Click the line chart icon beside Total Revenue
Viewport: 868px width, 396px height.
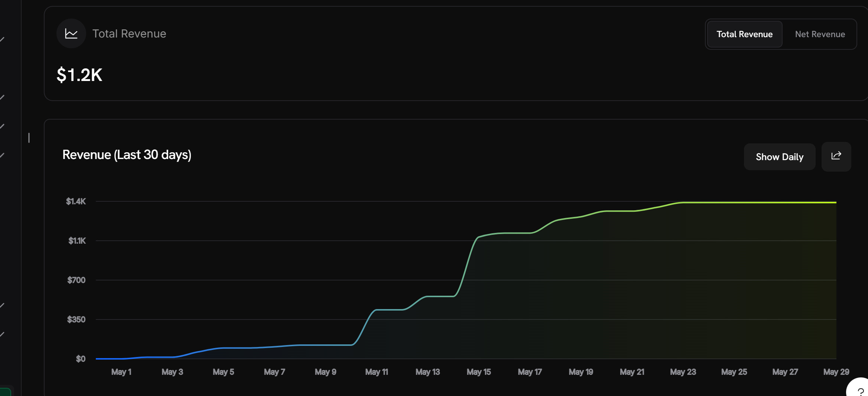(x=71, y=33)
